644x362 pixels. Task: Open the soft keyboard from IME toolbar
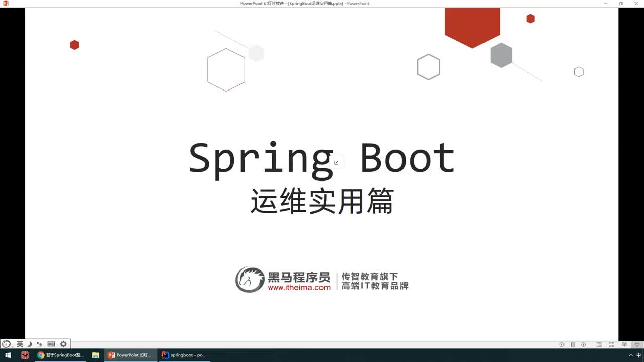pos(51,344)
